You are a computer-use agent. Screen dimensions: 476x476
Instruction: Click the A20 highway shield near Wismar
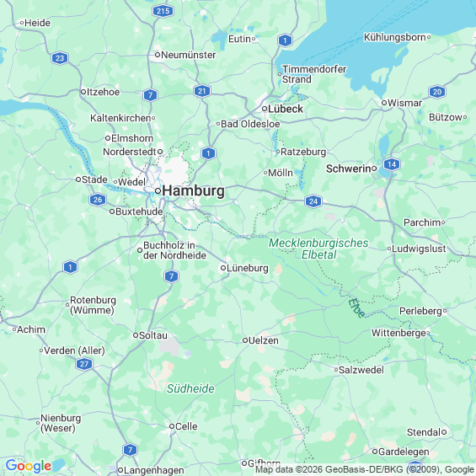[x=437, y=92]
